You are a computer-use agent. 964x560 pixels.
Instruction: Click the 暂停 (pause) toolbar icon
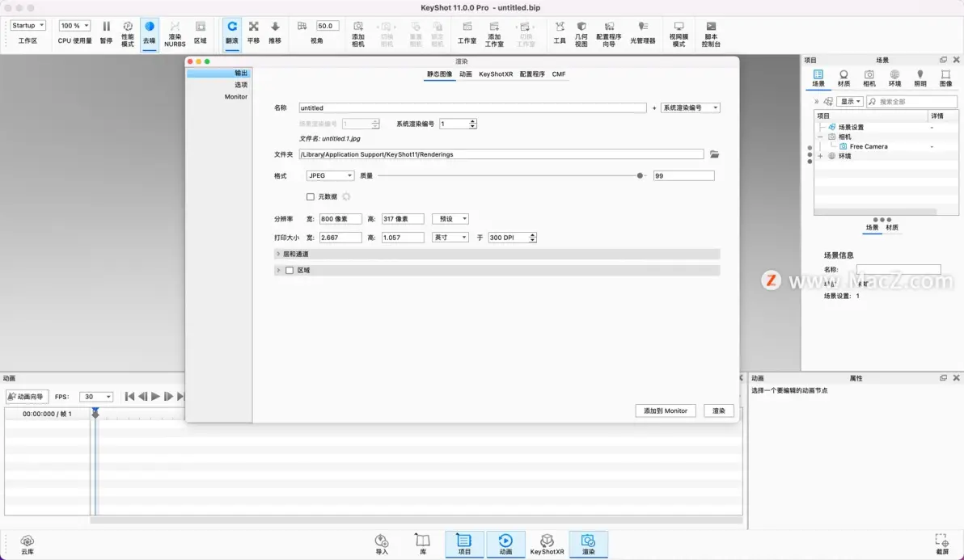[107, 32]
